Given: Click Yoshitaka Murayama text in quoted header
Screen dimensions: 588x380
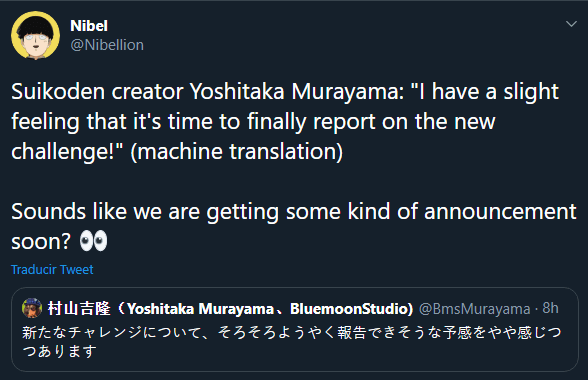Looking at the screenshot, I should tap(201, 309).
